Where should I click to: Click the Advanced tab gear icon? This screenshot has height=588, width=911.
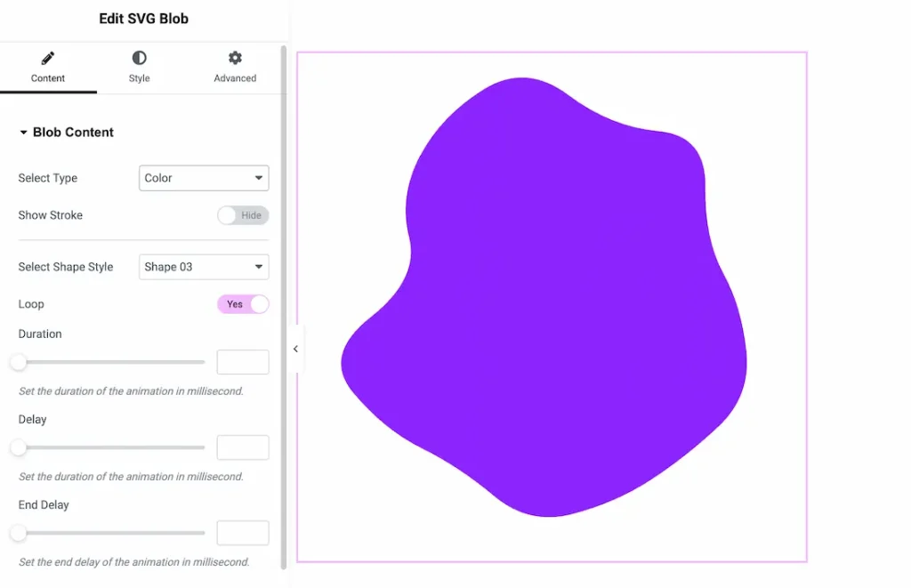click(234, 57)
